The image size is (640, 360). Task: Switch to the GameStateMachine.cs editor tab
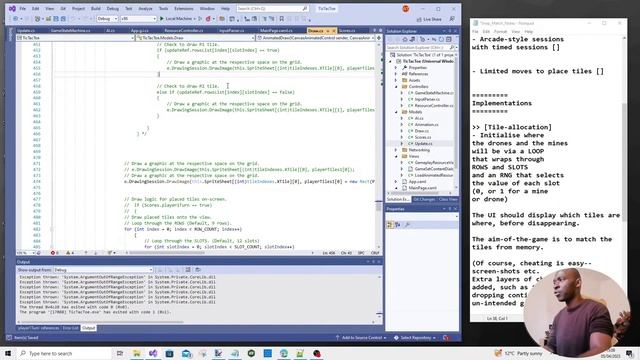(70, 31)
